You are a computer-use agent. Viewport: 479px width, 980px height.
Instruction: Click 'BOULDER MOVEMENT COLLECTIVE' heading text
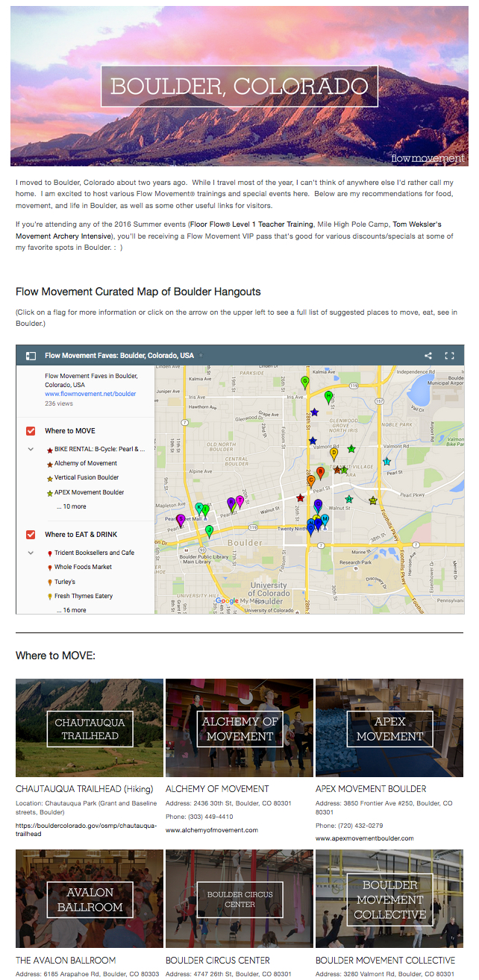[x=385, y=961]
